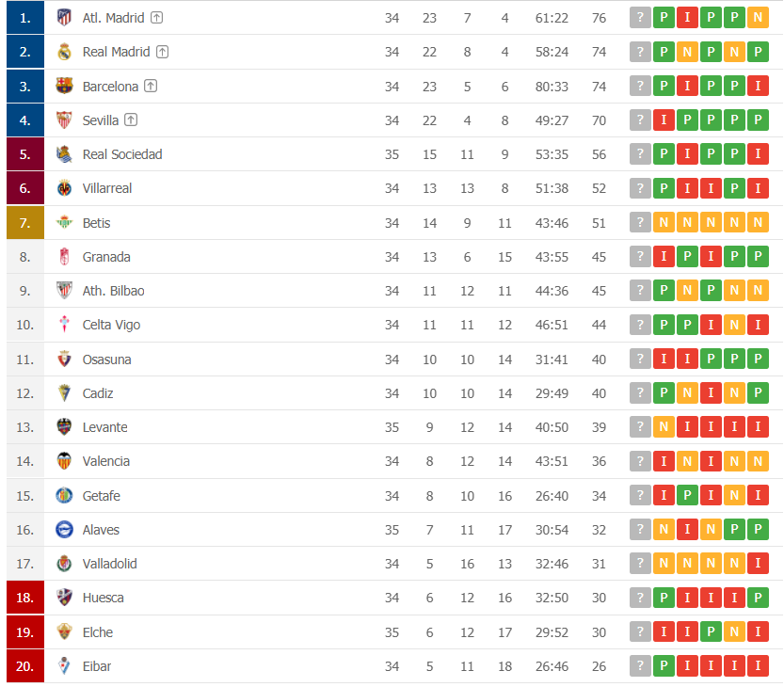The width and height of the screenshot is (784, 687).
Task: Click the gray question-mark upcoming match for Elche
Action: [x=640, y=631]
